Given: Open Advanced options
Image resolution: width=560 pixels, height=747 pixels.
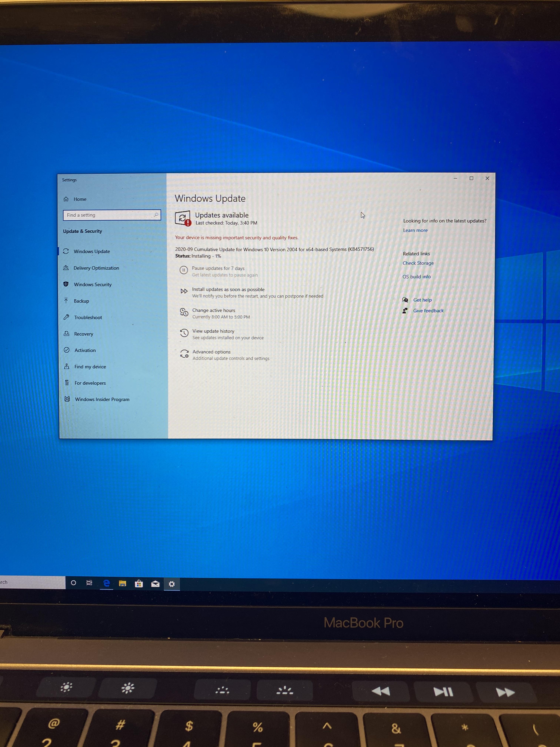Looking at the screenshot, I should pyautogui.click(x=211, y=352).
